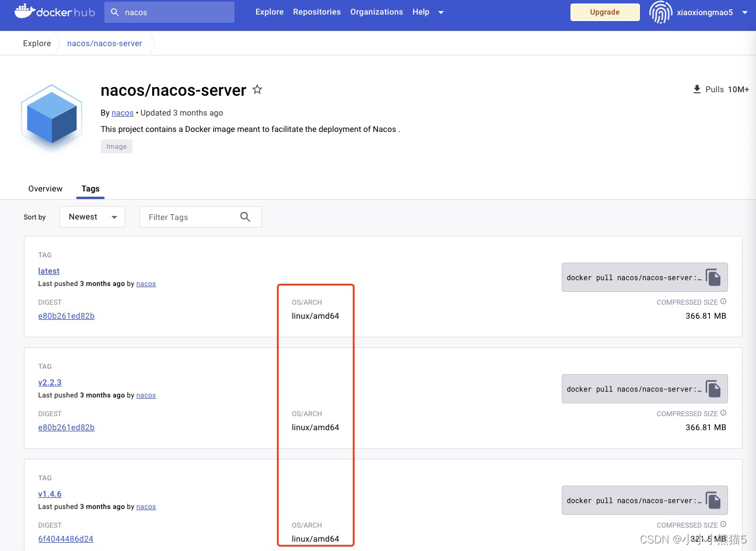
Task: Open the nacos publisher link under title
Action: (x=123, y=113)
